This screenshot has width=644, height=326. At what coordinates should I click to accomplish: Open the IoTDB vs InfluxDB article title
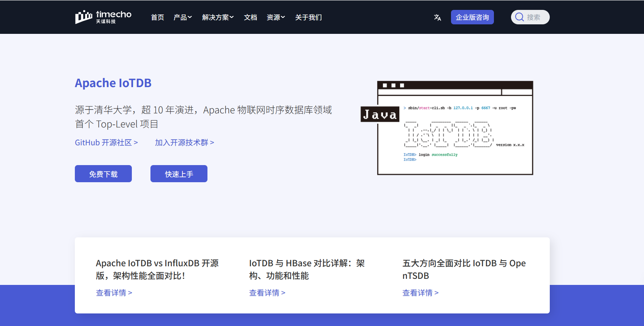point(157,269)
